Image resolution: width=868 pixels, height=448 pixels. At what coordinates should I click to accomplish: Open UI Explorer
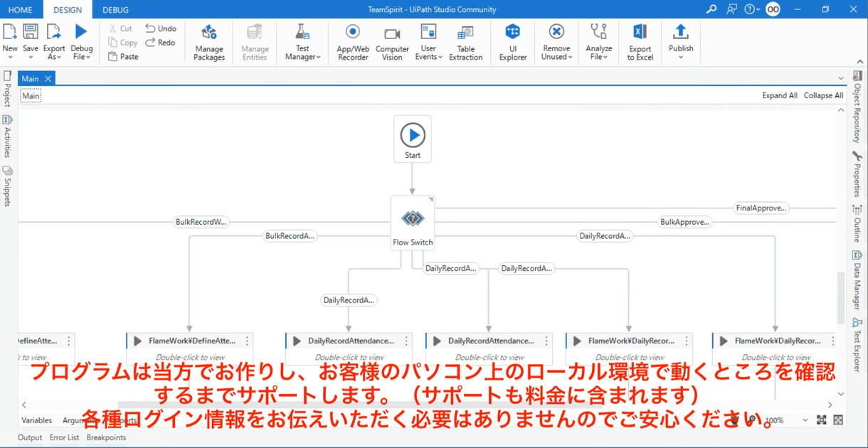click(512, 42)
